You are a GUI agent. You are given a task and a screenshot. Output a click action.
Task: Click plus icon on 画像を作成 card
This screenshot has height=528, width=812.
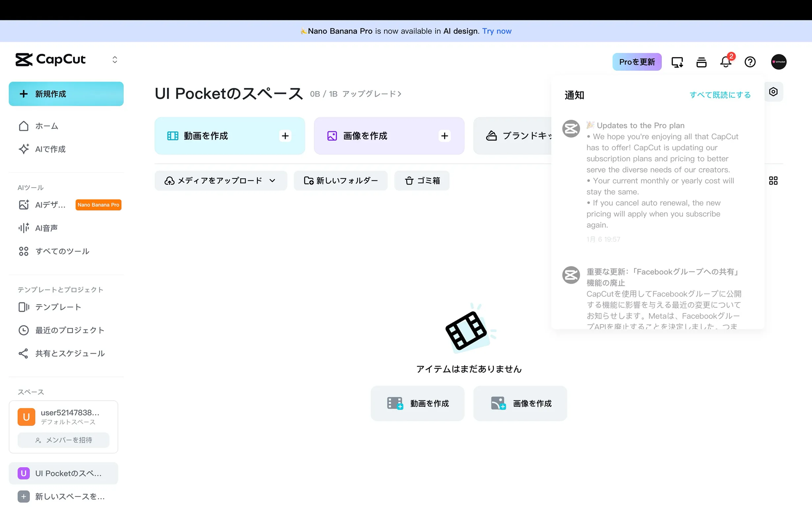coord(445,136)
